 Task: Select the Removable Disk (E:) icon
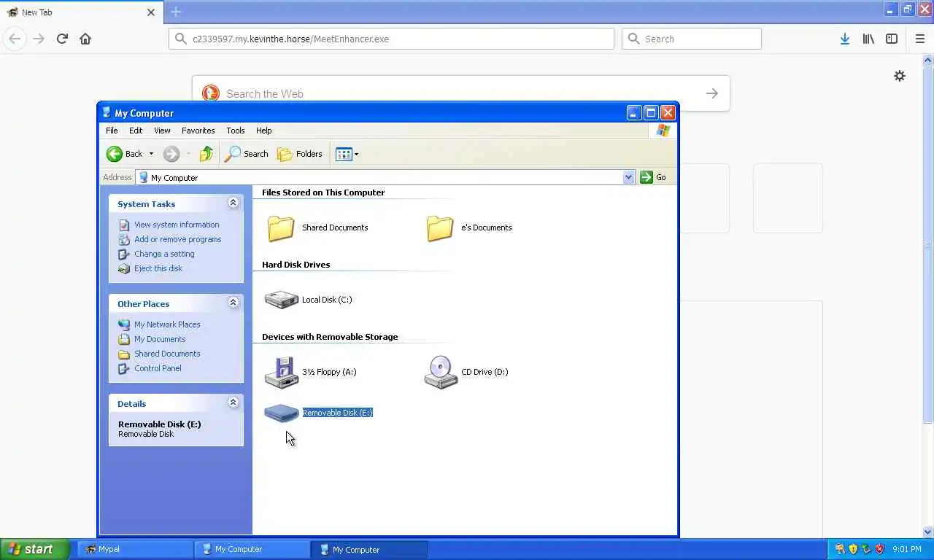282,413
